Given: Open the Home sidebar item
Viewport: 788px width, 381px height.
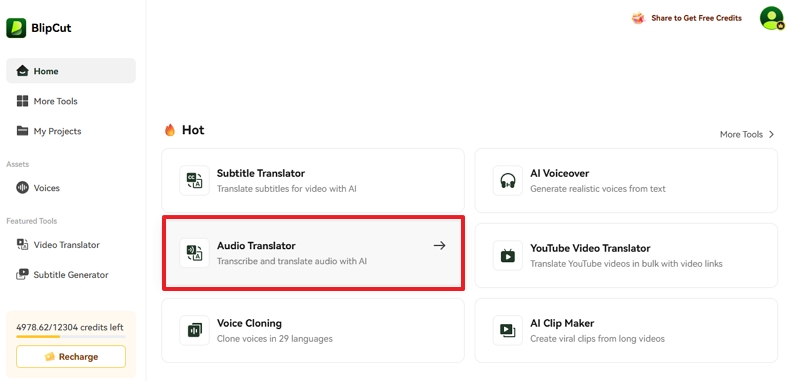Looking at the screenshot, I should click(x=71, y=71).
